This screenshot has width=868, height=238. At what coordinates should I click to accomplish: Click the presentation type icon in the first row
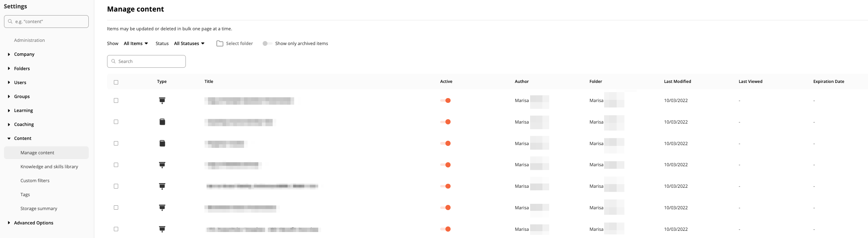click(x=162, y=100)
